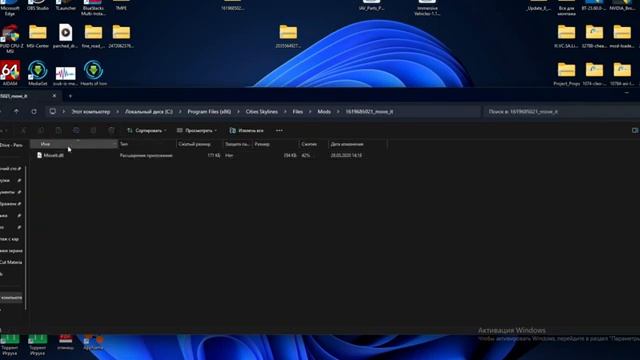Open Просмотреть view dropdown
640x360 pixels.
pos(197,131)
